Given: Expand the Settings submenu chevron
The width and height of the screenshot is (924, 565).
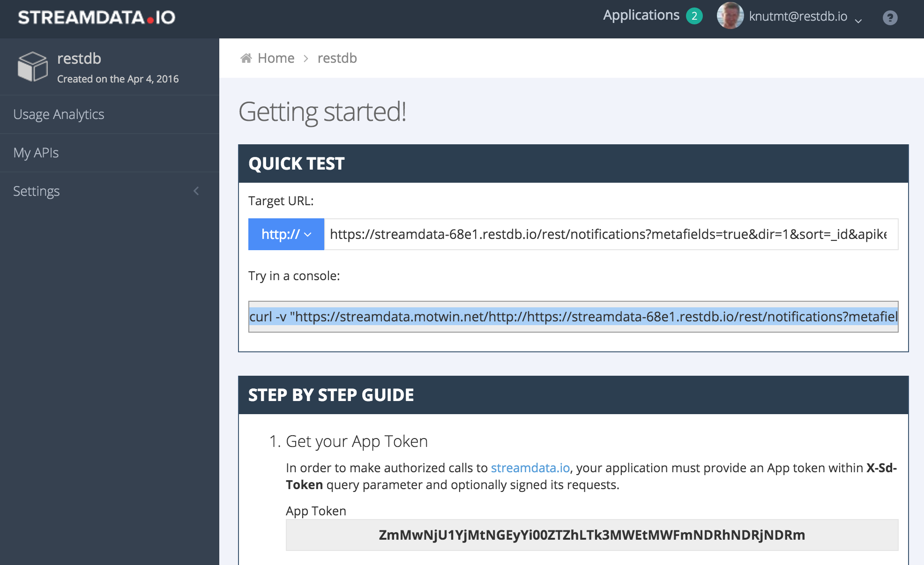Looking at the screenshot, I should [196, 191].
